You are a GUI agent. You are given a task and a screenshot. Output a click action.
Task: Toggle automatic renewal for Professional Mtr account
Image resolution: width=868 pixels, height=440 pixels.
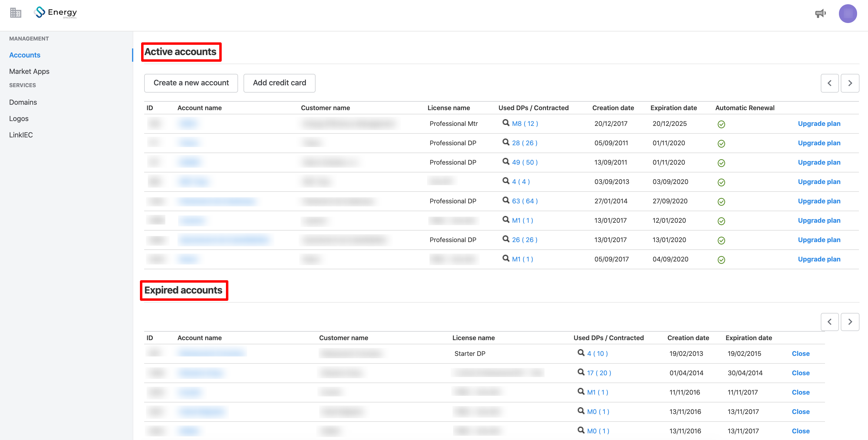pyautogui.click(x=721, y=124)
